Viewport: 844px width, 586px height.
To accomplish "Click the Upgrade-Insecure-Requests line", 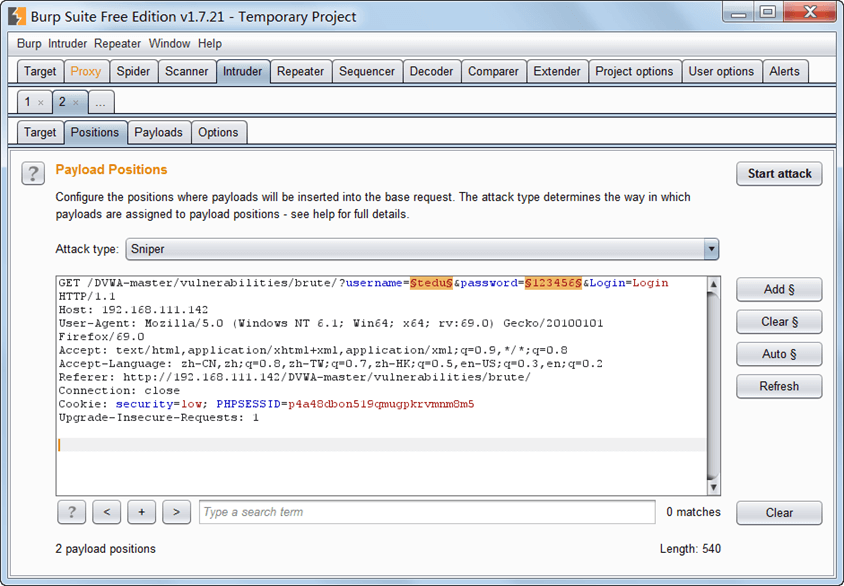I will tap(159, 418).
